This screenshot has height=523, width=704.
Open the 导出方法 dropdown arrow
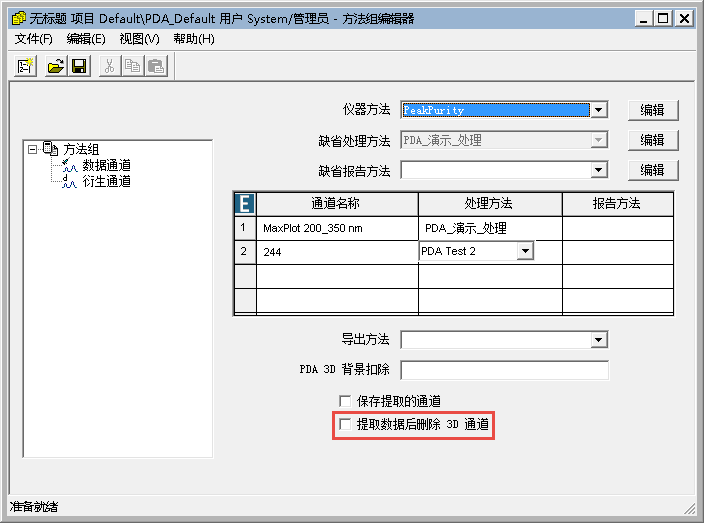point(598,340)
